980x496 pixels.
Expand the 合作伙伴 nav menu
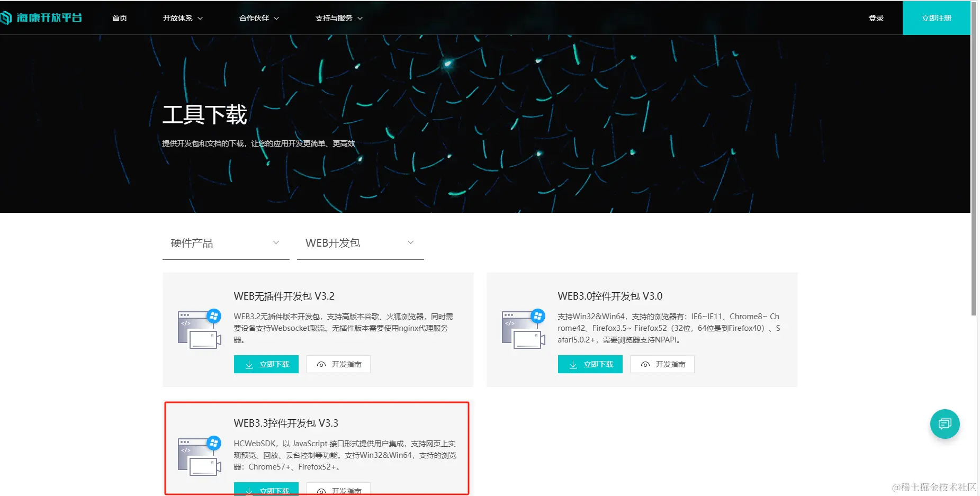click(259, 18)
